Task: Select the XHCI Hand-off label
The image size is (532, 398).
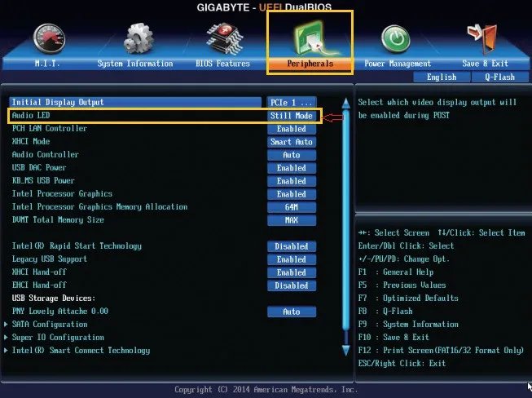Action: point(39,272)
